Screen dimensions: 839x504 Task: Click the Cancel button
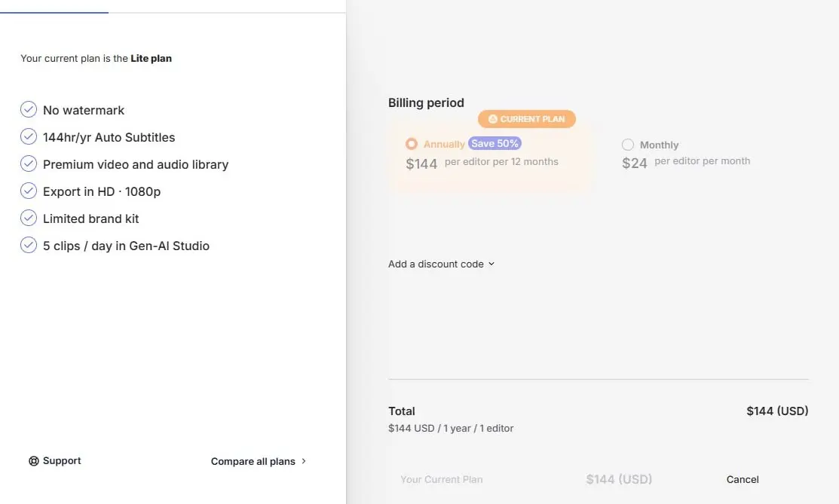point(743,479)
